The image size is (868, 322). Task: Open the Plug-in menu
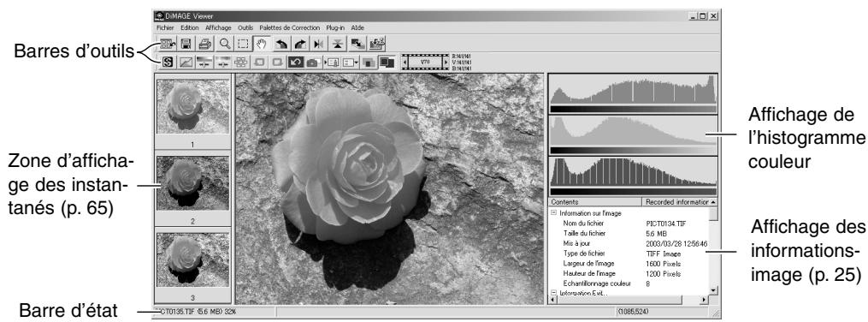click(335, 27)
